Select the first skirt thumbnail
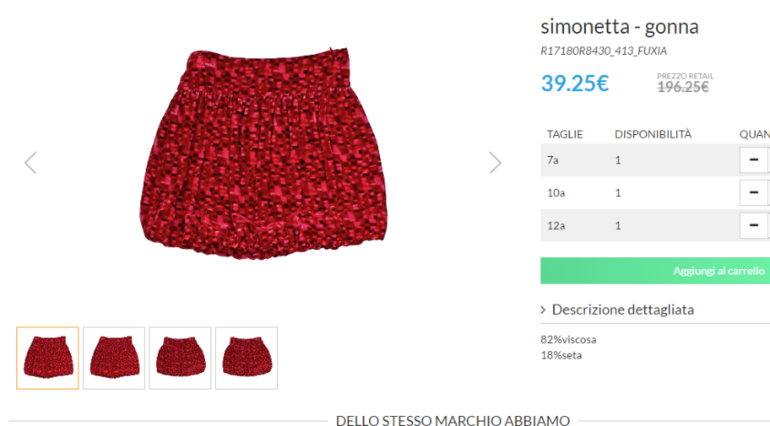The image size is (770, 426). pyautogui.click(x=48, y=358)
